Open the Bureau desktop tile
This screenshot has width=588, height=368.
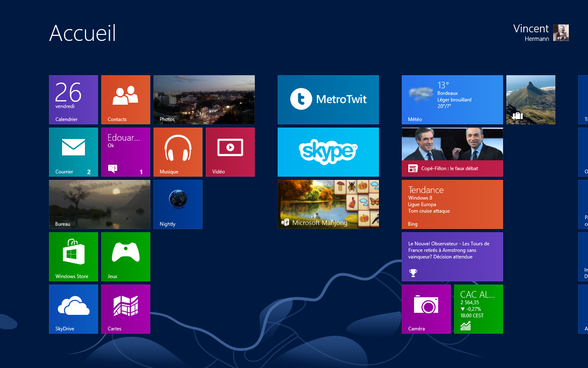100,204
